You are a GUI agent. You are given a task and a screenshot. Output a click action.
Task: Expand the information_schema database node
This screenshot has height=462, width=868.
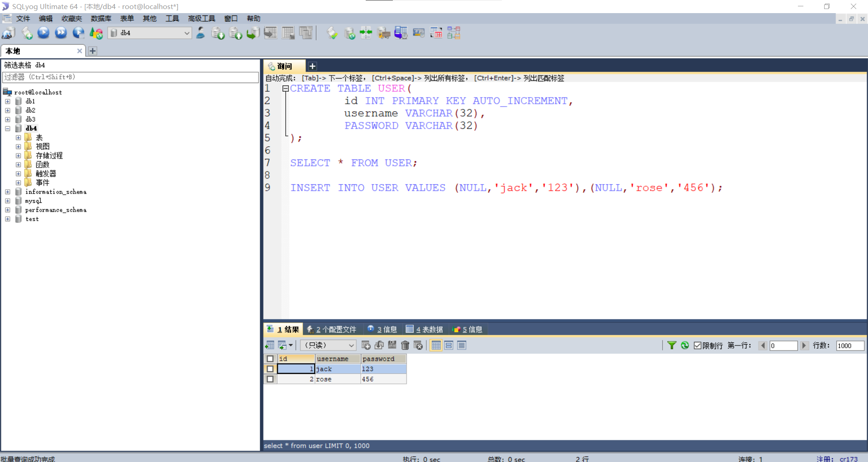(8, 192)
